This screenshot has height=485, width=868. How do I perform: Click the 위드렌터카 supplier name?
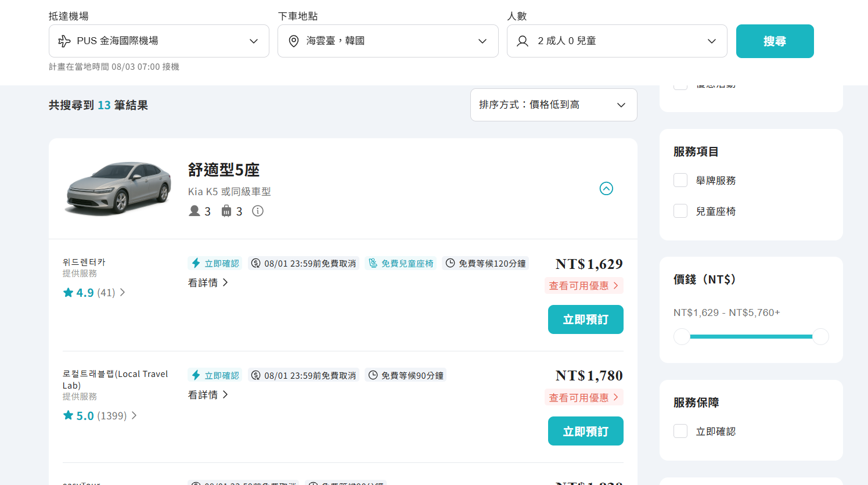(84, 262)
